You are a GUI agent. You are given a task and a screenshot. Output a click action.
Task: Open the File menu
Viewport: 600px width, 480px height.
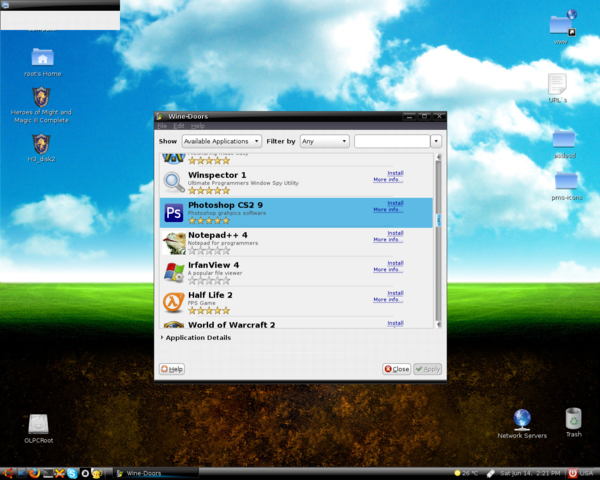162,126
